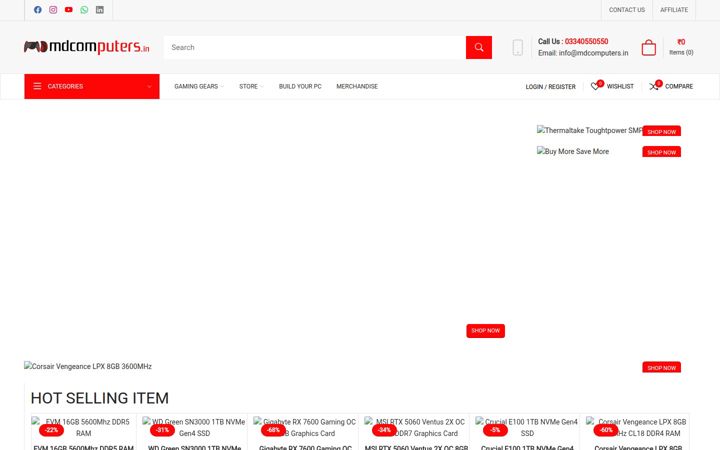Click the phone number 03340550550

pyautogui.click(x=586, y=41)
